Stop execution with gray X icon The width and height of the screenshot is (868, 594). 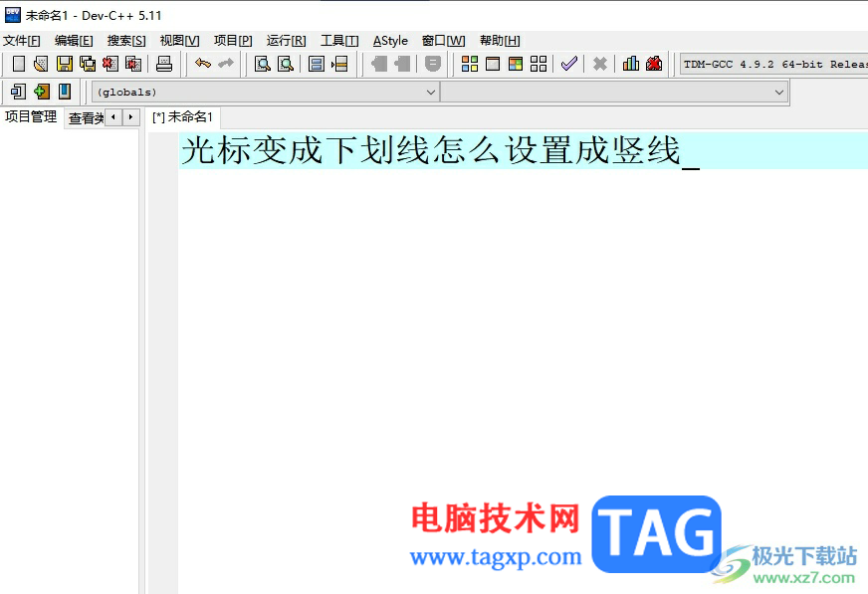600,64
